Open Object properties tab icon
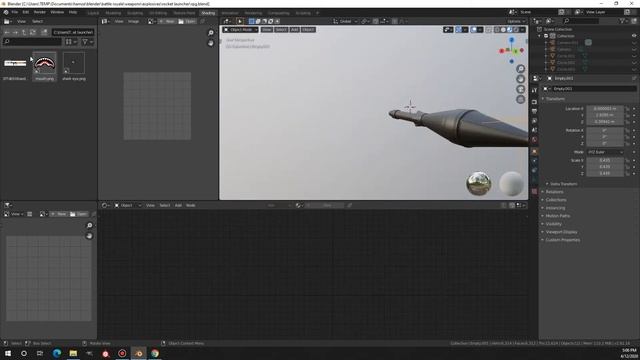 click(x=534, y=151)
